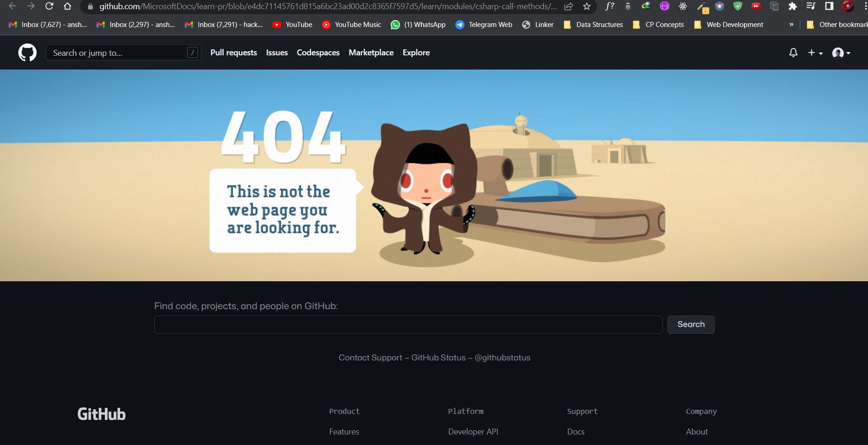Select Explore in the header

(x=416, y=53)
